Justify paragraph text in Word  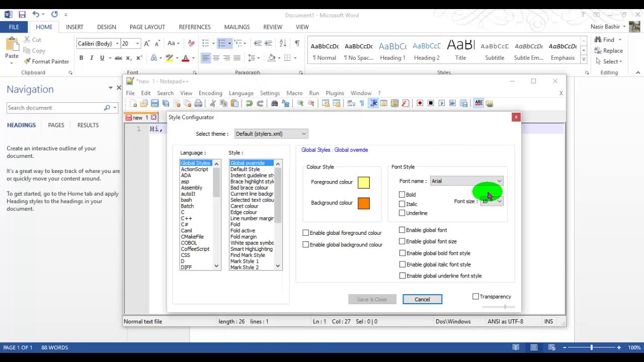237,58
